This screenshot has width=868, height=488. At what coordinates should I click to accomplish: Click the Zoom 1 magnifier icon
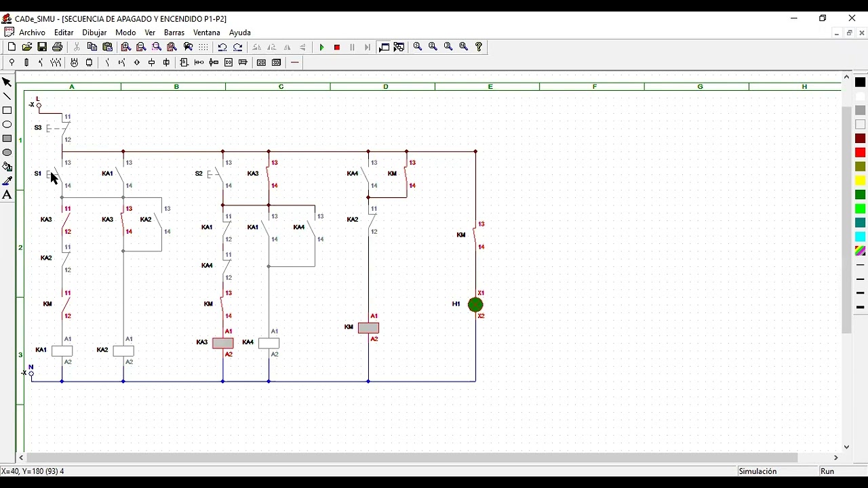(418, 47)
